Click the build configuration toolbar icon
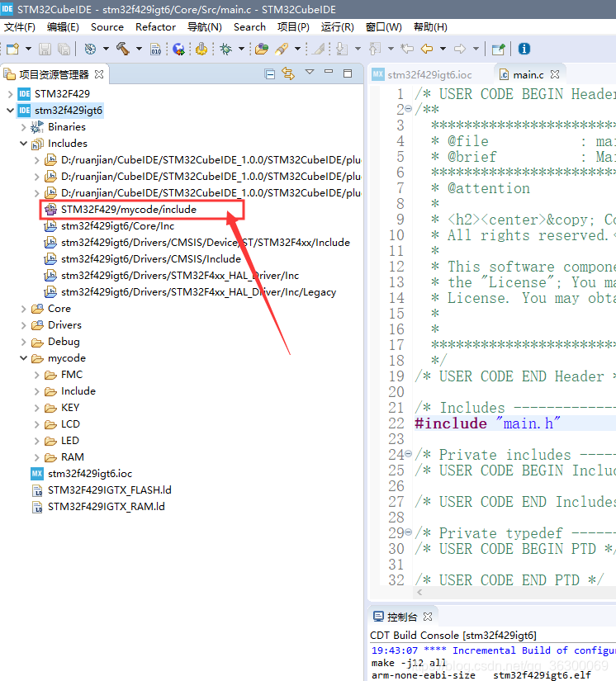The width and height of the screenshot is (616, 681). (90, 49)
